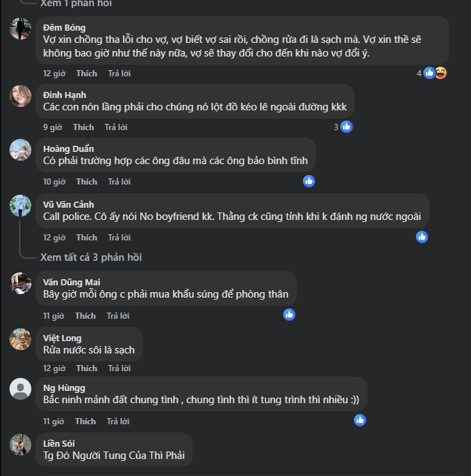The height and width of the screenshot is (476, 471).
Task: Toggle Thích on Việt Long's comment
Action: (86, 368)
